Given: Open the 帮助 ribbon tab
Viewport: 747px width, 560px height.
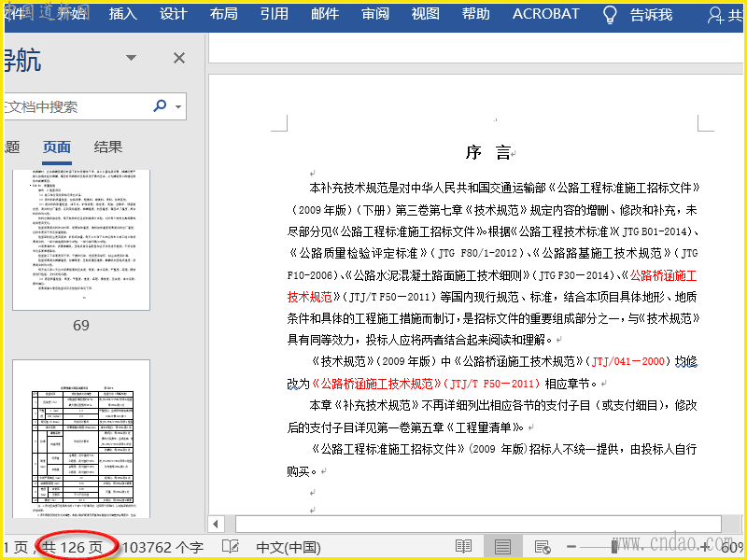Looking at the screenshot, I should [x=476, y=14].
